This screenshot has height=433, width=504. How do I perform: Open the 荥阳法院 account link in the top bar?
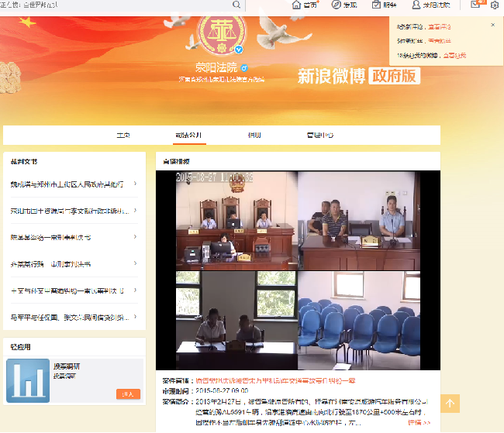[x=431, y=5]
